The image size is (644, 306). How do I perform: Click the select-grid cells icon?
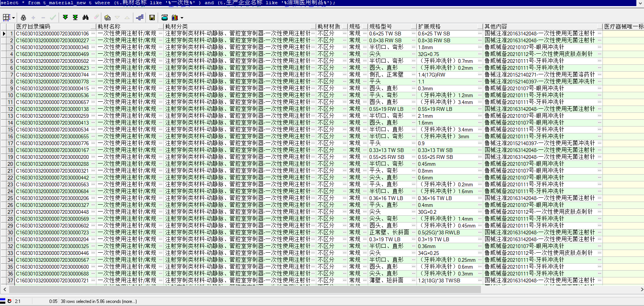click(6, 18)
